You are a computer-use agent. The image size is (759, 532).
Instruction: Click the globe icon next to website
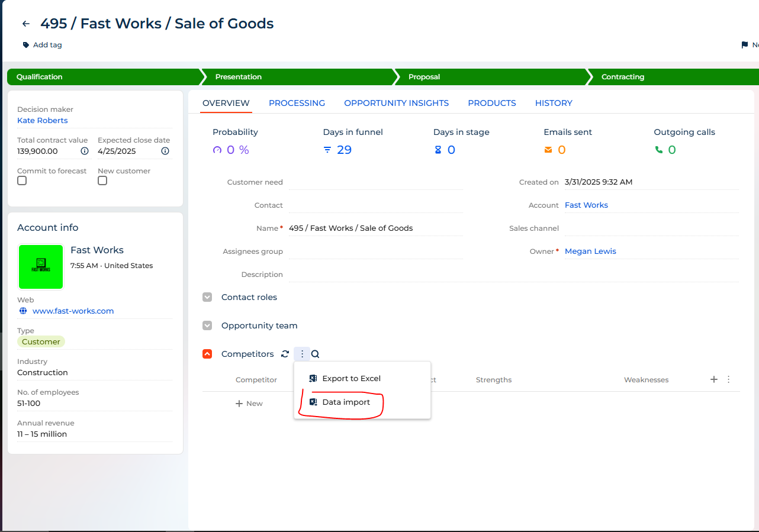pyautogui.click(x=23, y=311)
